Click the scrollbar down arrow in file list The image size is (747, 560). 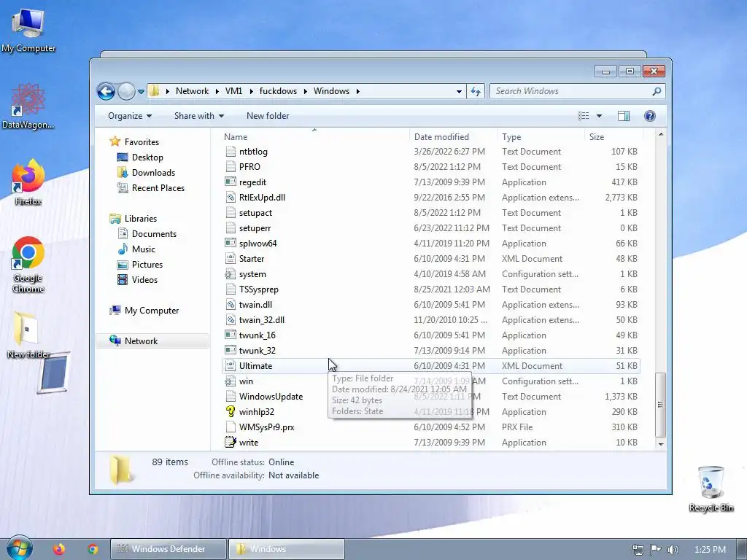click(660, 444)
